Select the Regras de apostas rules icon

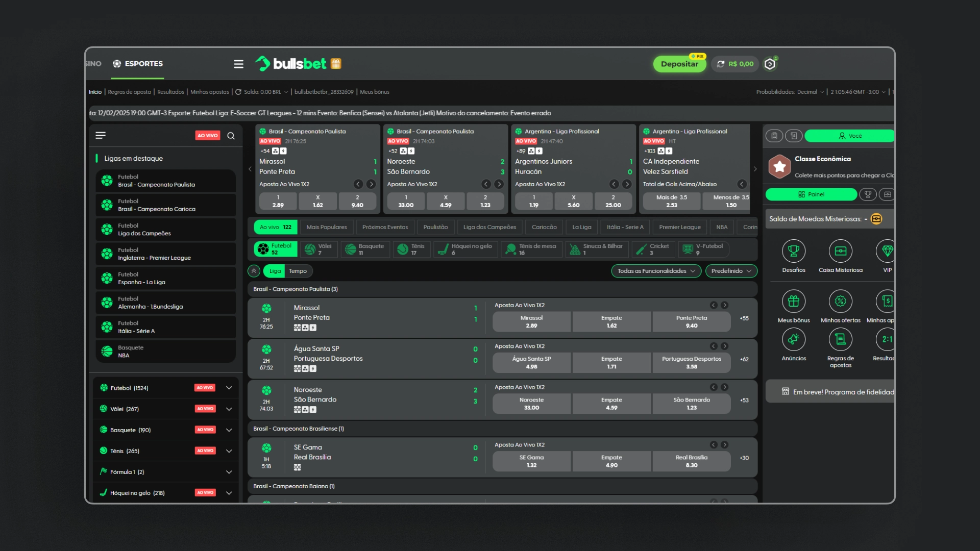[840, 342]
